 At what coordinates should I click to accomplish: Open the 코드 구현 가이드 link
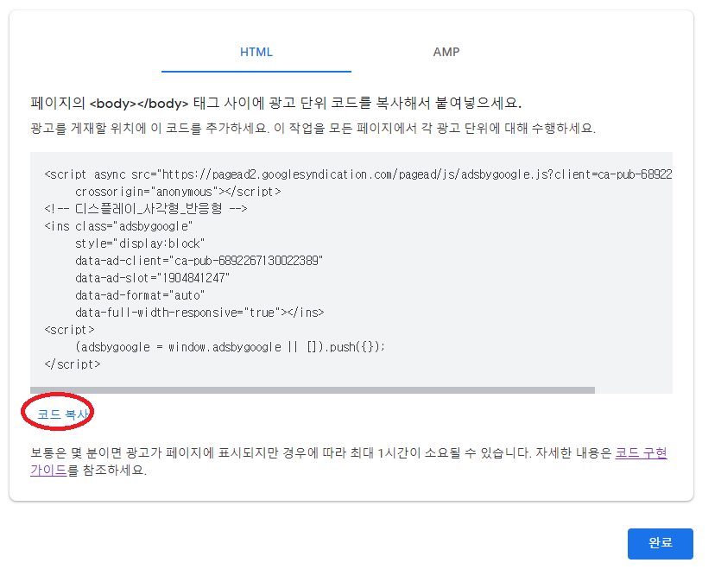[x=641, y=453]
